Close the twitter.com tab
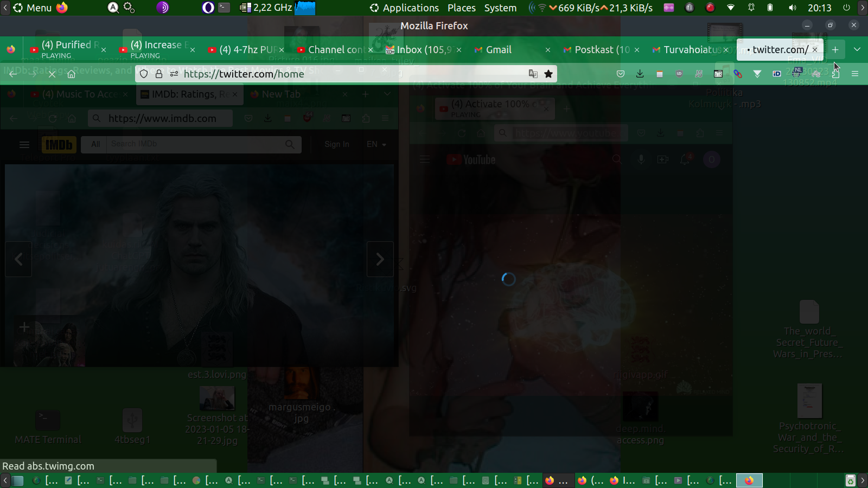 pos(815,49)
